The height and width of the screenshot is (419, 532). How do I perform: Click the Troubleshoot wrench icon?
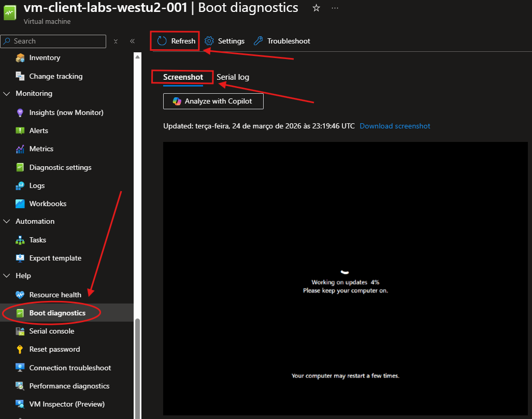pos(258,41)
